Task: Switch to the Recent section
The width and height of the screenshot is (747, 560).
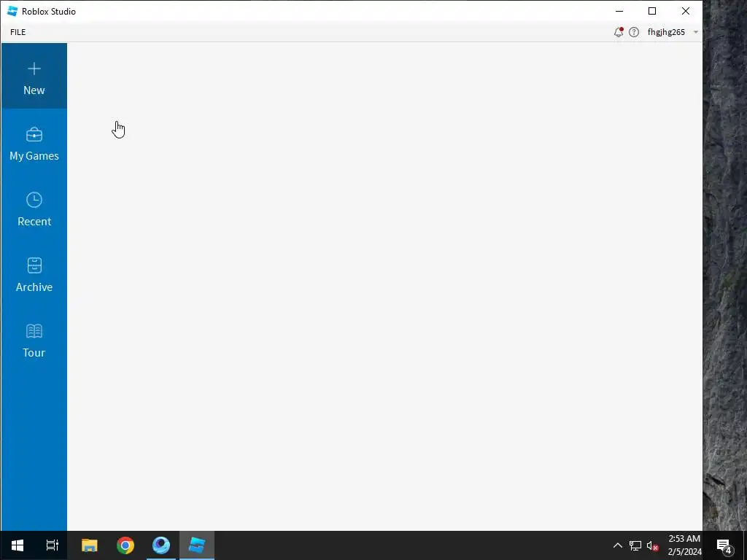Action: point(34,209)
